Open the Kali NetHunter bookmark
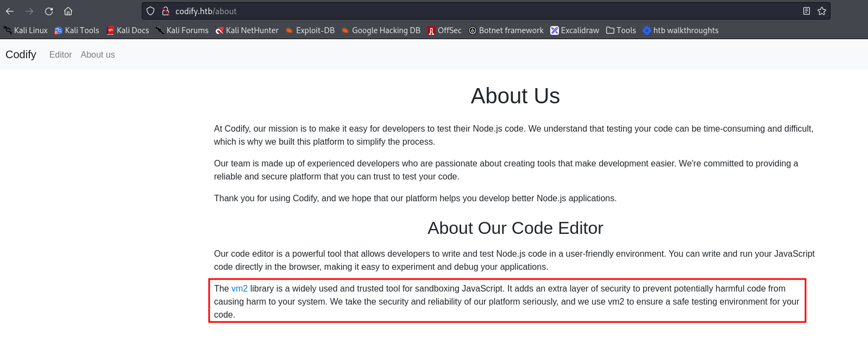The image size is (868, 353). point(247,30)
